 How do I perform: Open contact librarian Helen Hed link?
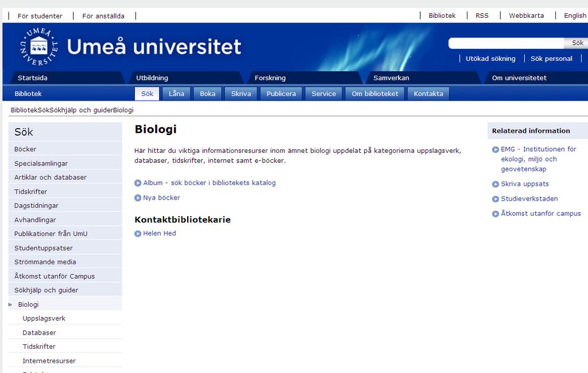pyautogui.click(x=160, y=233)
